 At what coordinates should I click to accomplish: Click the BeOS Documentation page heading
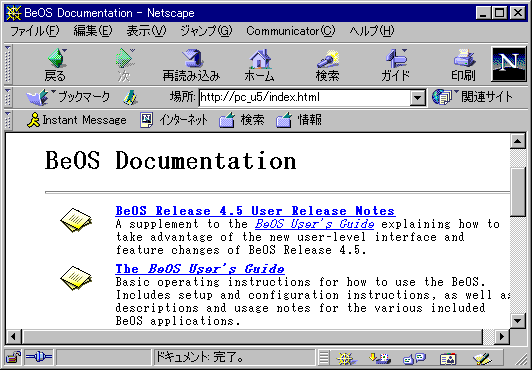[171, 160]
